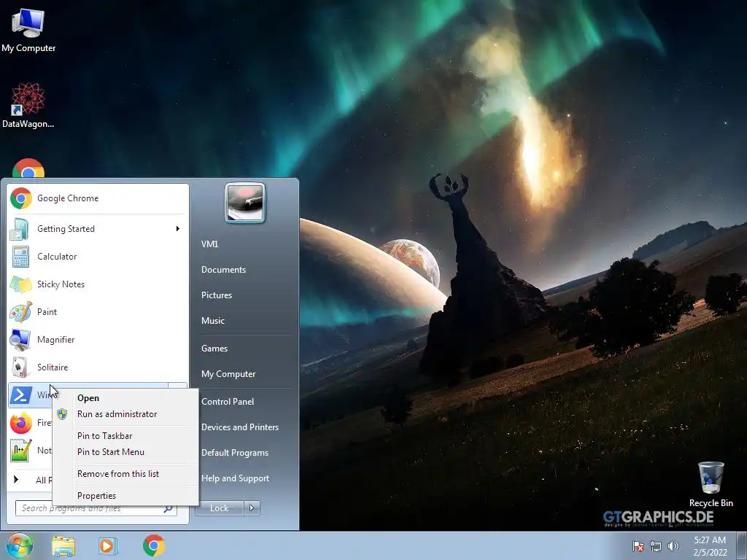Screen dimensions: 747x560
Task: Click the Search programs and files field
Action: [96, 508]
